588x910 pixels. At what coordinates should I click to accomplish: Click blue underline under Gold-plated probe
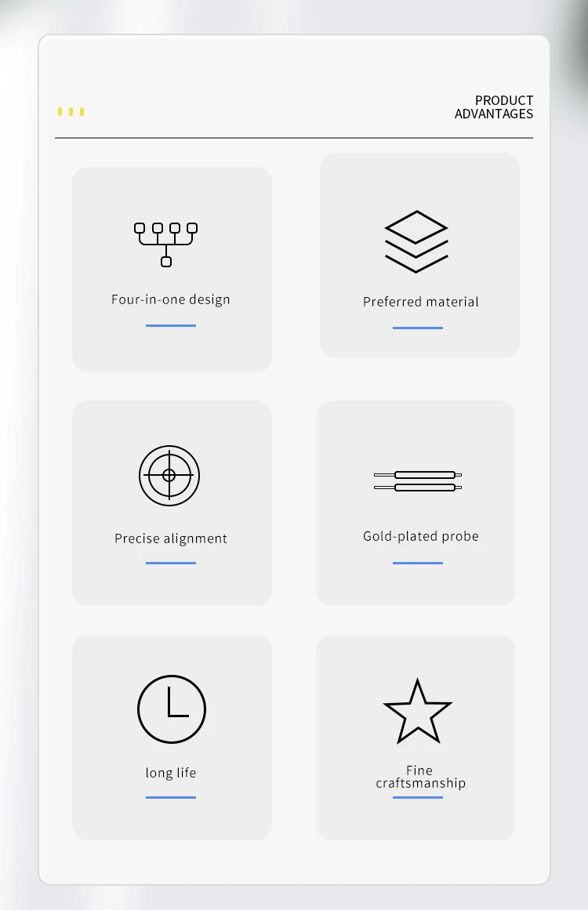click(418, 563)
